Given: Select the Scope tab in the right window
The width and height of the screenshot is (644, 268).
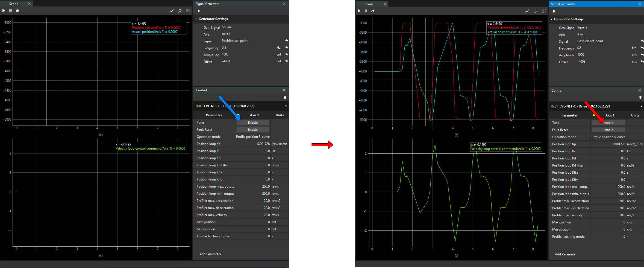Looking at the screenshot, I should point(369,4).
